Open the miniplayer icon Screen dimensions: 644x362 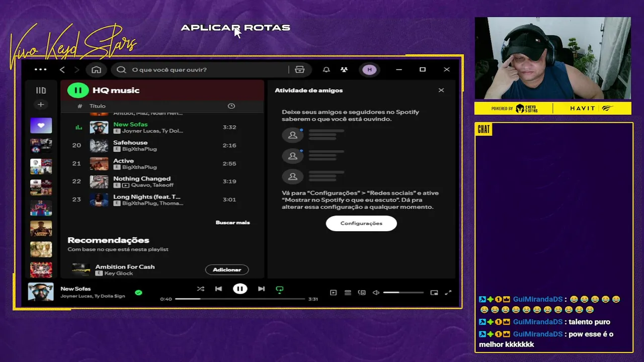point(434,293)
